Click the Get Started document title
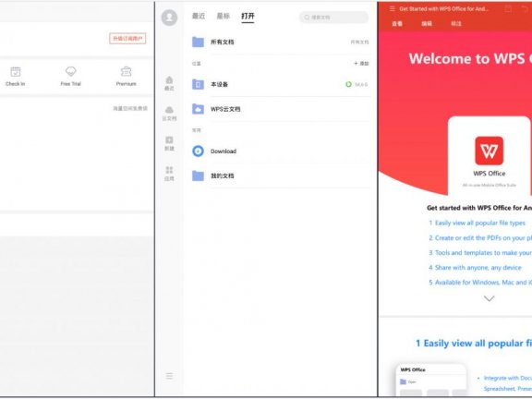532x399 pixels. pyautogui.click(x=443, y=9)
